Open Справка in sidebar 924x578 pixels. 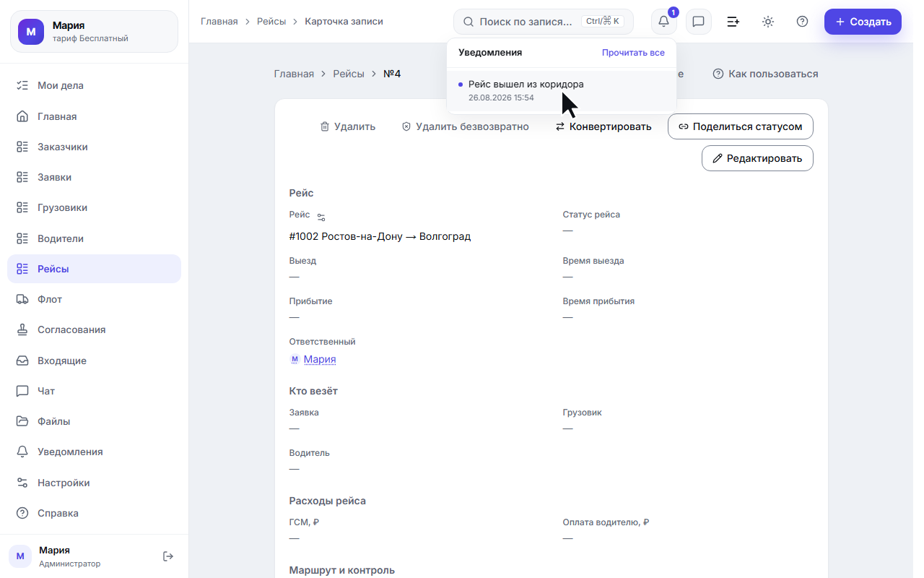[x=94, y=513]
